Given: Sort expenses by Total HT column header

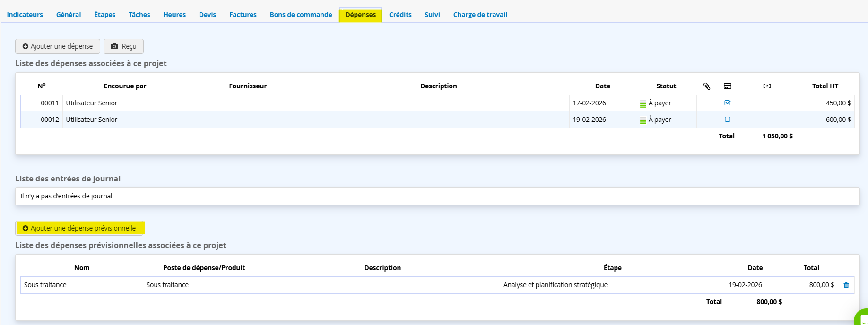Looking at the screenshot, I should click(x=825, y=86).
